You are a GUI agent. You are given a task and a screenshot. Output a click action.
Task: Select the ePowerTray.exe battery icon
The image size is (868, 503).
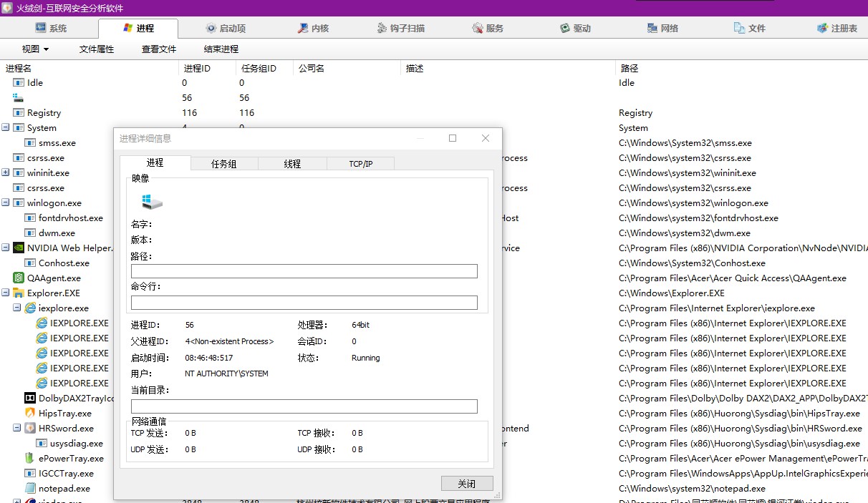point(30,458)
